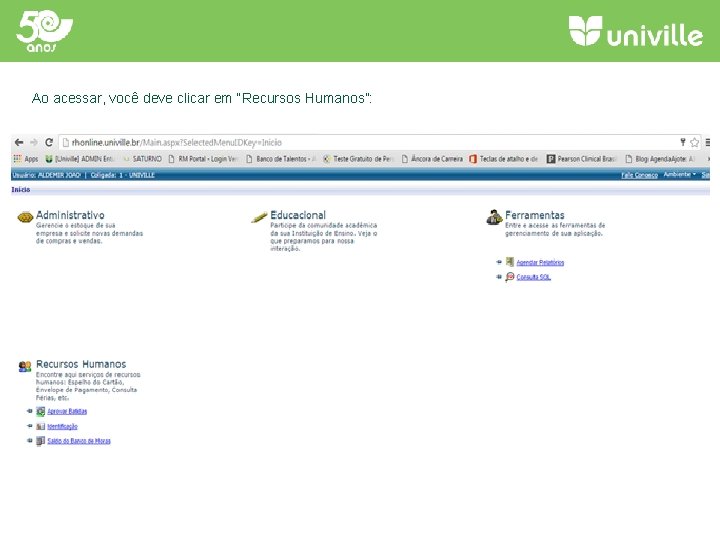Open the Banco de Talentos bookmark
The width and height of the screenshot is (720, 540).
click(281, 159)
